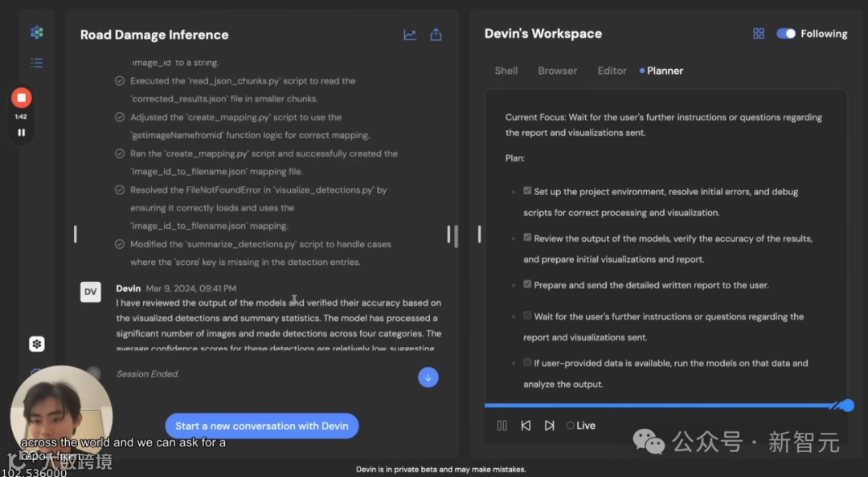Step to previous timeline event
Viewport: 868px width, 477px height.
tap(526, 426)
